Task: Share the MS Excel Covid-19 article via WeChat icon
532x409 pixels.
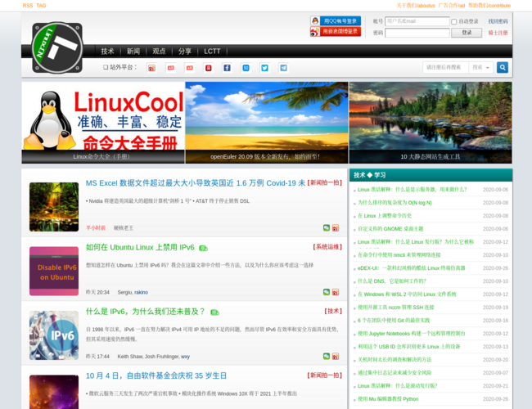Action: 327,227
